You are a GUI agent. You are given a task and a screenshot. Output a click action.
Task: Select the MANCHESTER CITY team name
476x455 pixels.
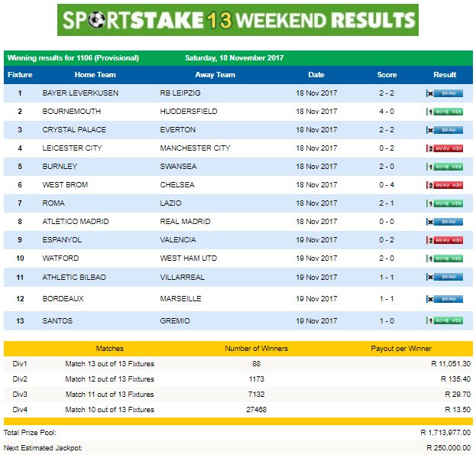[195, 148]
